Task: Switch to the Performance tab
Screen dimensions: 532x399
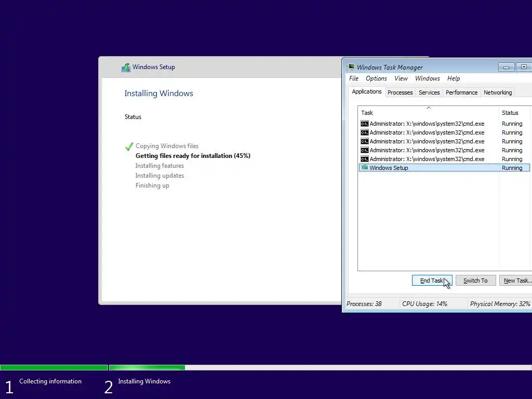Action: (x=461, y=92)
